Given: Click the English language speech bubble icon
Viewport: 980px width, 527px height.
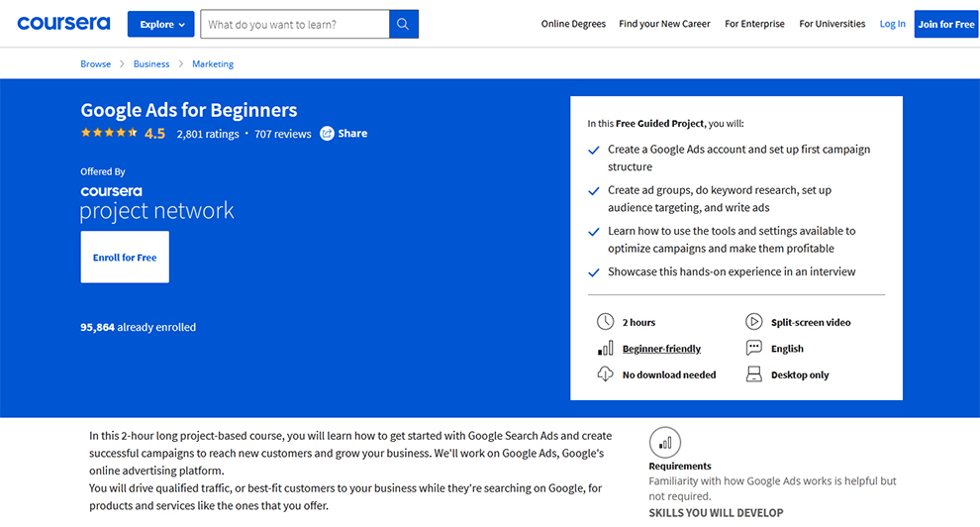Looking at the screenshot, I should coord(753,349).
